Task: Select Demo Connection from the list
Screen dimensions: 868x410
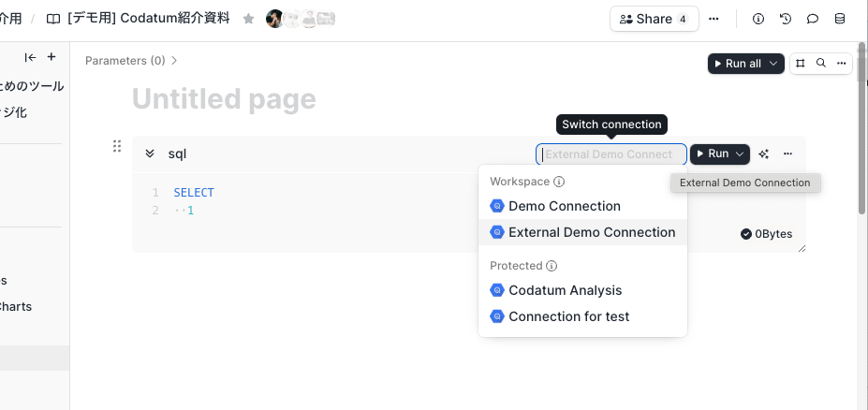Action: 564,206
